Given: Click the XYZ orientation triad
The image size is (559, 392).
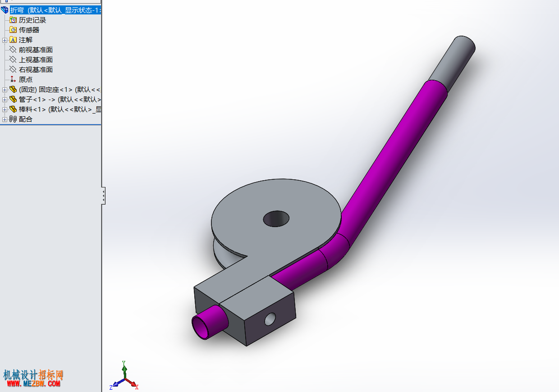Looking at the screenshot, I should (124, 376).
